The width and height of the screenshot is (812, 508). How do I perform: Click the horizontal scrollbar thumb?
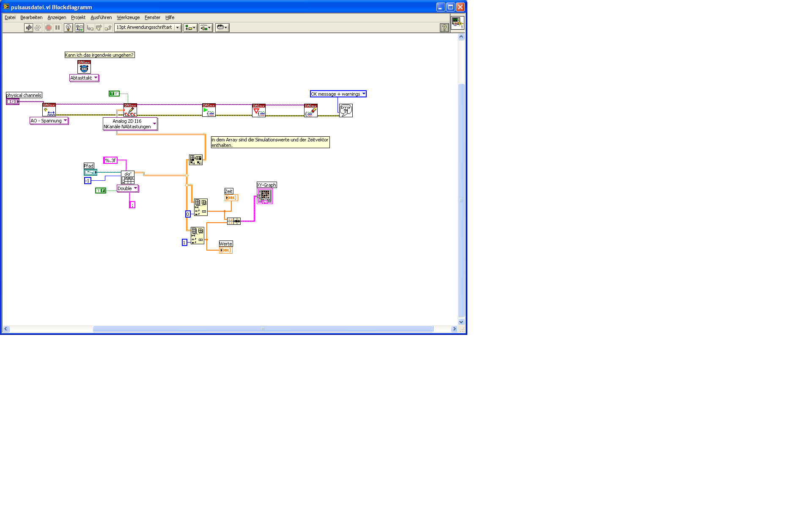point(263,329)
